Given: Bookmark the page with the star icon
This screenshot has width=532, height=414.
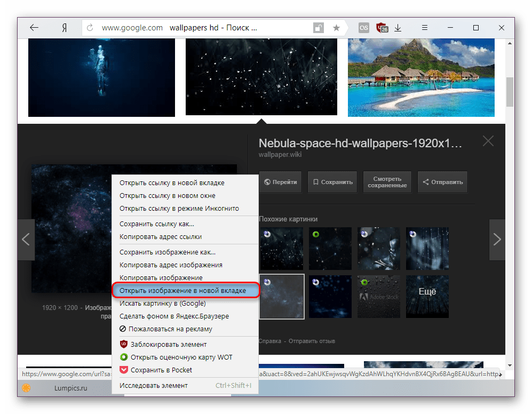Looking at the screenshot, I should [336, 28].
